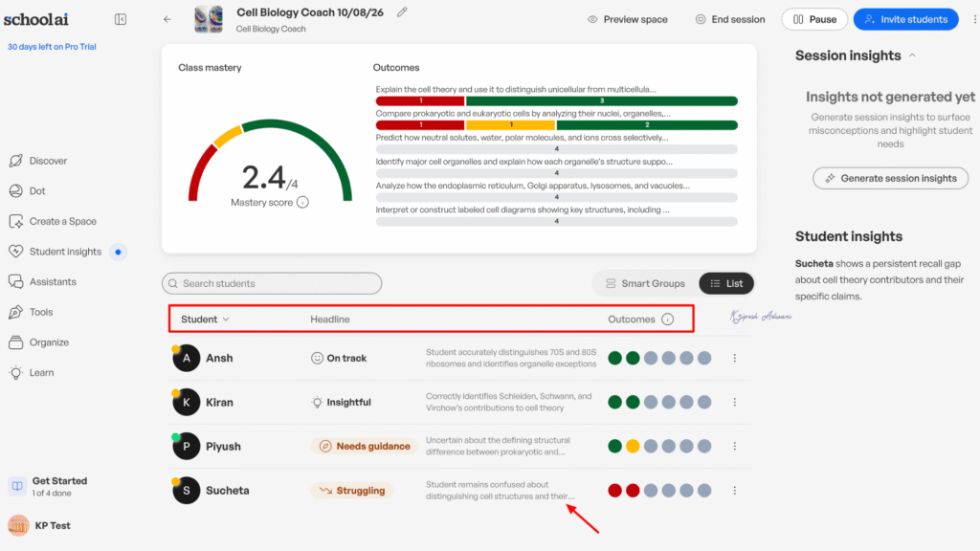Pause the session
This screenshot has width=980, height=551.
pos(814,19)
